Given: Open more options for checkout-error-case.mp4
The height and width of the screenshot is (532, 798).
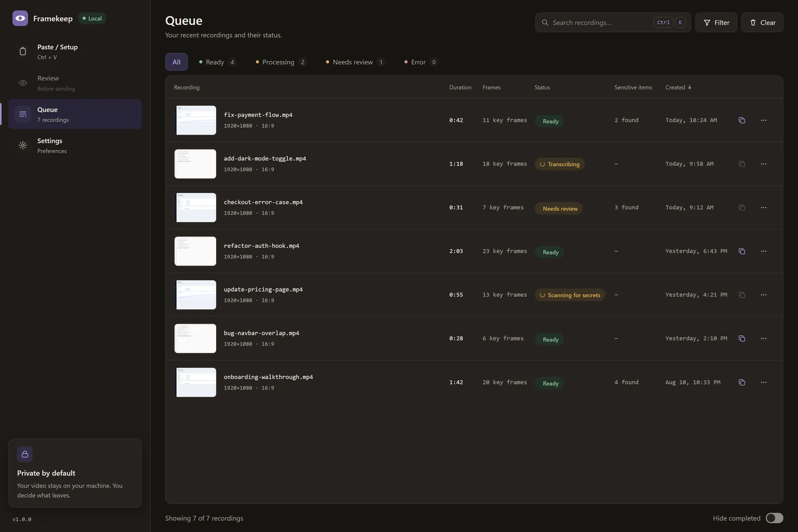Looking at the screenshot, I should 764,208.
